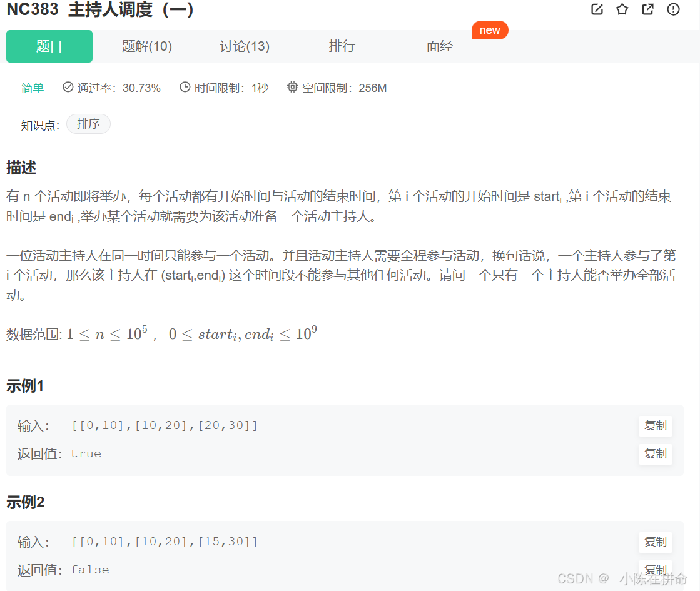Viewport: 700px width, 591px height.
Task: Switch to the 讨论(13) tab
Action: pos(245,46)
